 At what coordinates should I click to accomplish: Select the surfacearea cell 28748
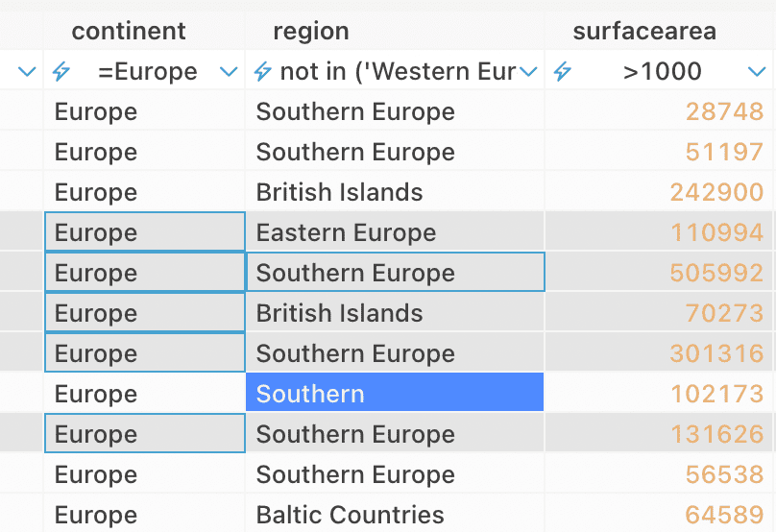coord(658,111)
